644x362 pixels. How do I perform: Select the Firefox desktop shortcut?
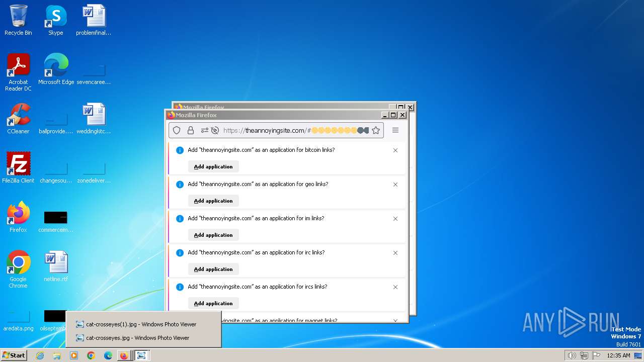(18, 217)
